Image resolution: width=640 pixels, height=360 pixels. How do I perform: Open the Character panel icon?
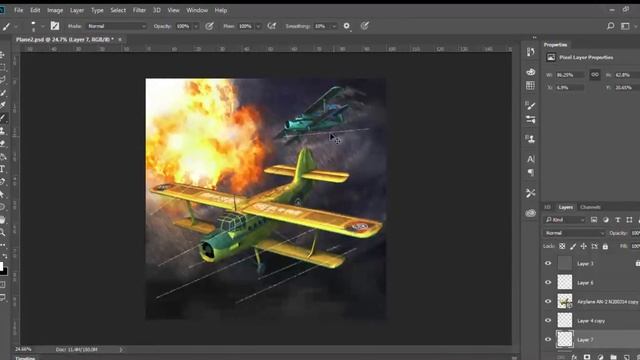[x=531, y=159]
